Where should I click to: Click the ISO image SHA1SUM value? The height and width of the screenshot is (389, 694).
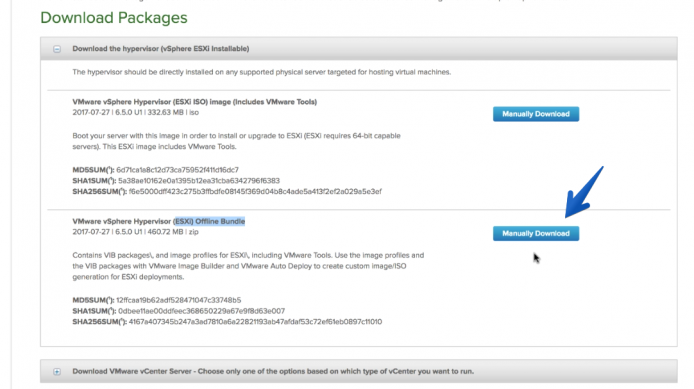click(199, 181)
